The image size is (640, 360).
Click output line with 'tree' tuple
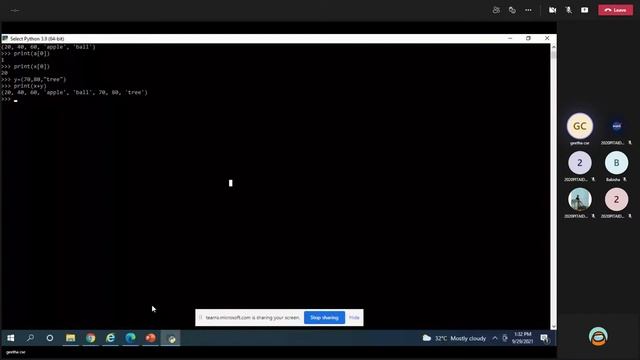(x=74, y=93)
